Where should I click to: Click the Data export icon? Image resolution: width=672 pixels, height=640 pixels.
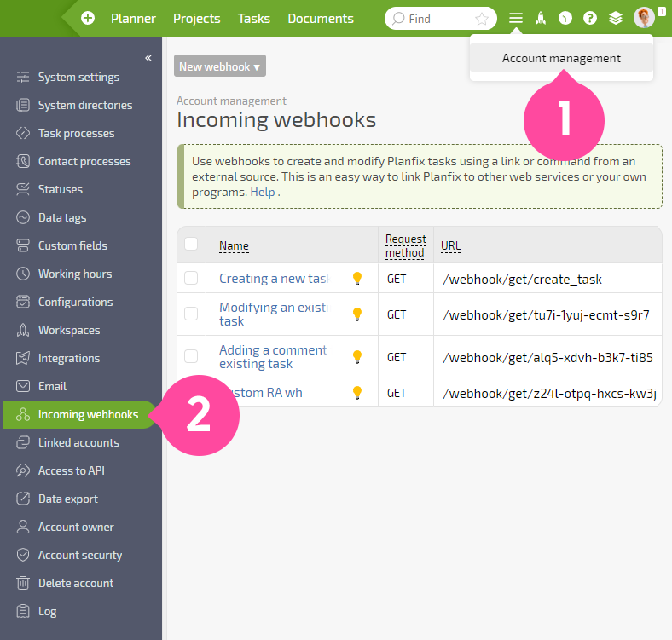[23, 499]
